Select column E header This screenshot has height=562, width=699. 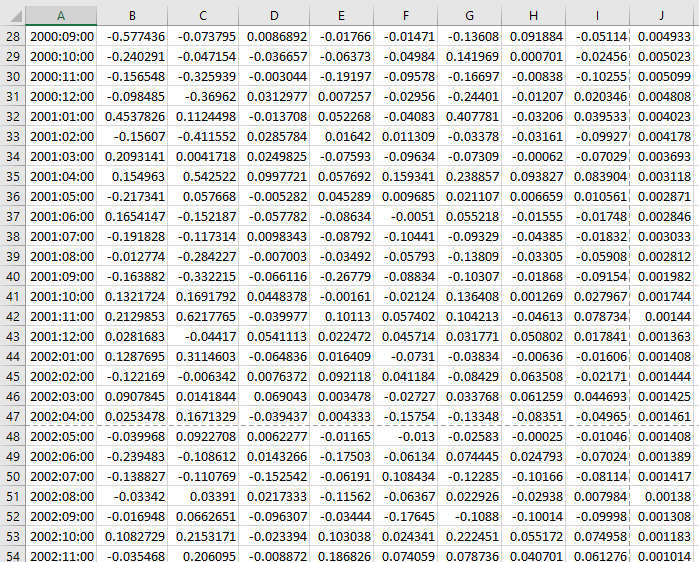pyautogui.click(x=341, y=16)
